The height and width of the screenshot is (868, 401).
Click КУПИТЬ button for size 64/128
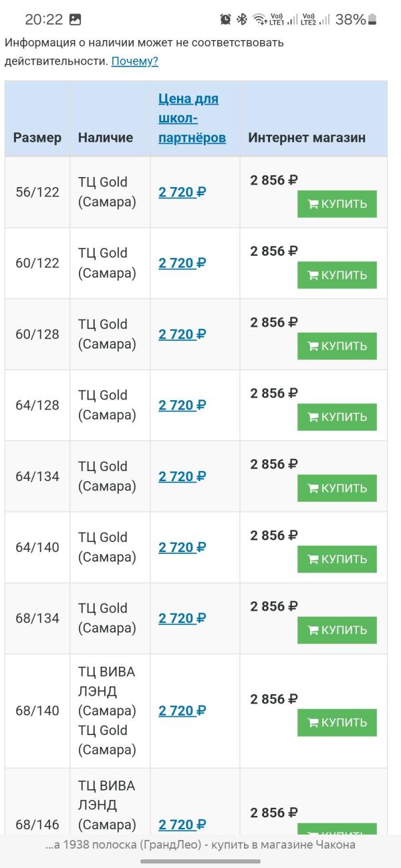337,417
